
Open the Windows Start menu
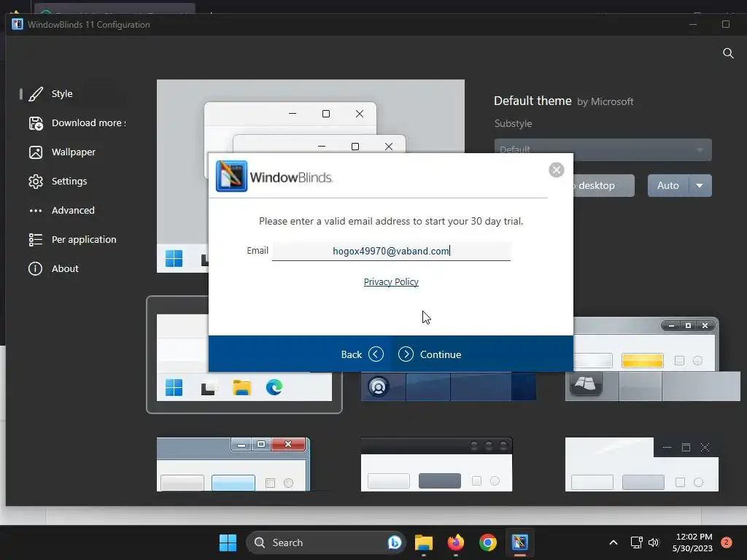point(228,542)
